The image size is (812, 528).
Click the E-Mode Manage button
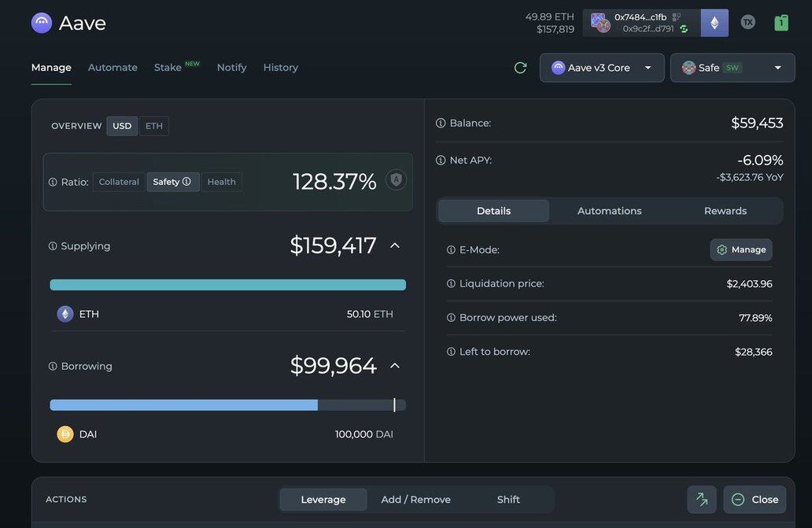(740, 249)
